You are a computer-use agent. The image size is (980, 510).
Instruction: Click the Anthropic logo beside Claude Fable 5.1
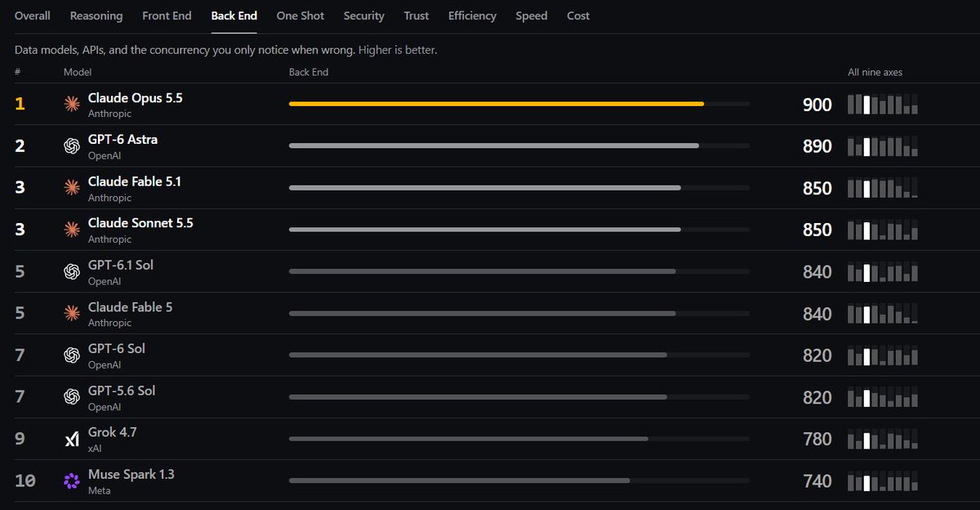72,188
